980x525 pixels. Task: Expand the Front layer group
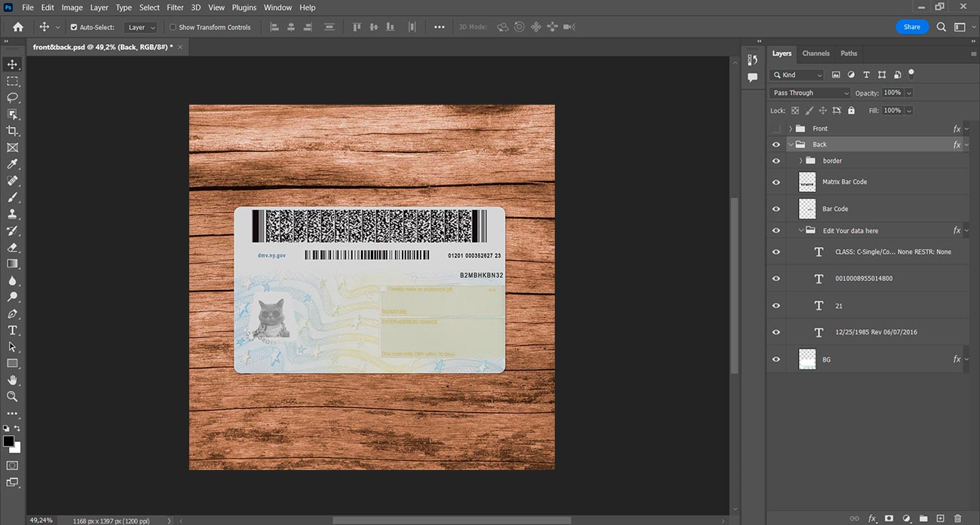click(x=790, y=129)
